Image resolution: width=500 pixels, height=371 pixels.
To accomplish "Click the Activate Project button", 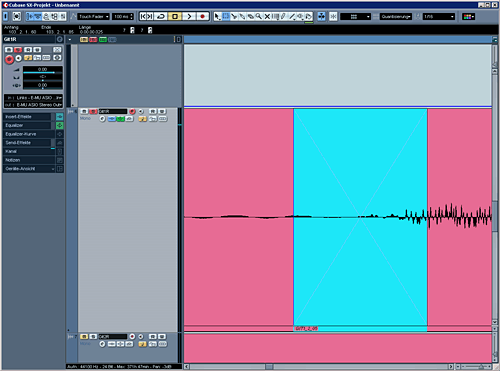I will coord(6,16).
